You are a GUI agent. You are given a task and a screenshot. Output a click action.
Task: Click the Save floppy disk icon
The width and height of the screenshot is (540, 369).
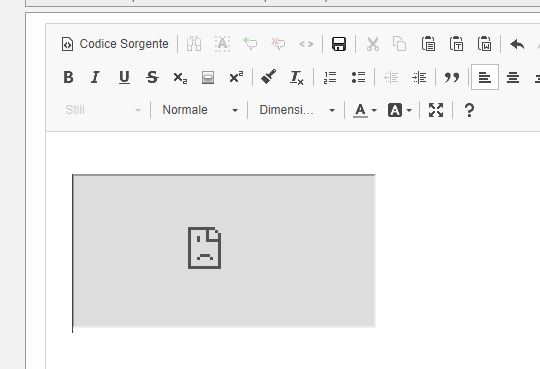(x=339, y=44)
